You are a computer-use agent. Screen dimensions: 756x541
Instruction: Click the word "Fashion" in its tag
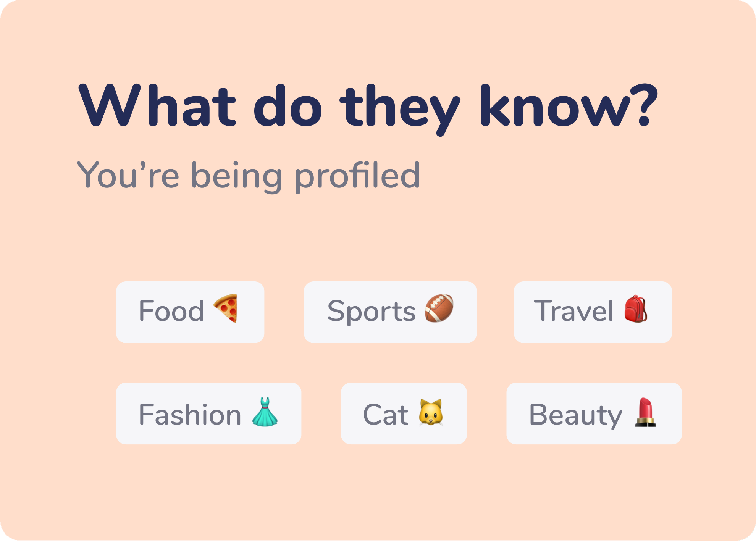(190, 415)
